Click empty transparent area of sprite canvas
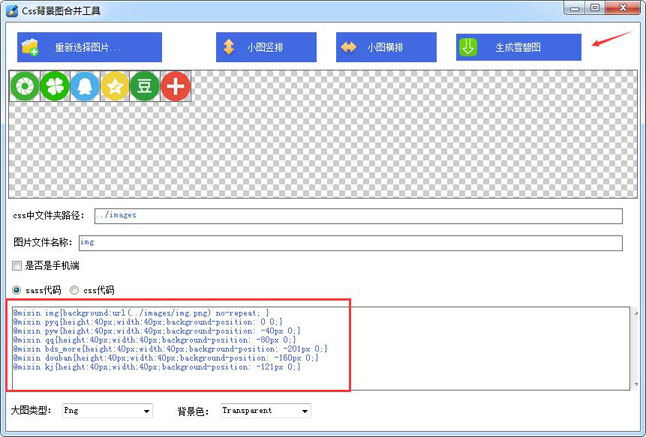 pyautogui.click(x=400, y=140)
